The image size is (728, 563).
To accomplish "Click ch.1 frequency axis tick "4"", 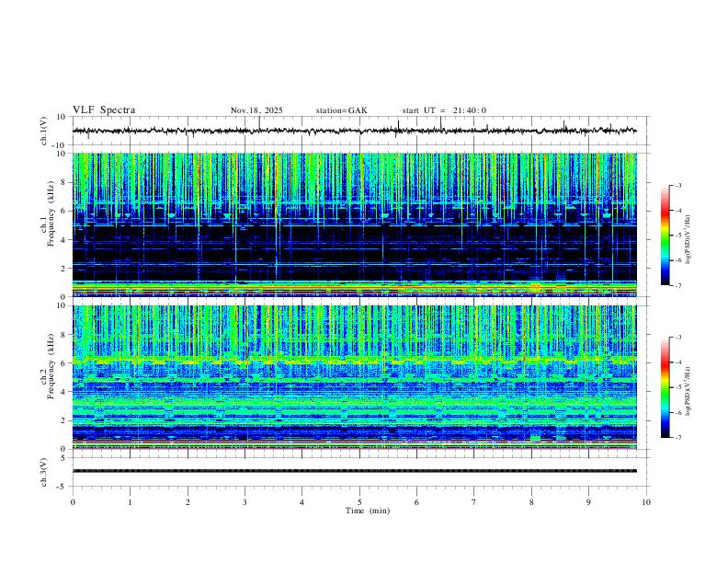I will coord(63,240).
